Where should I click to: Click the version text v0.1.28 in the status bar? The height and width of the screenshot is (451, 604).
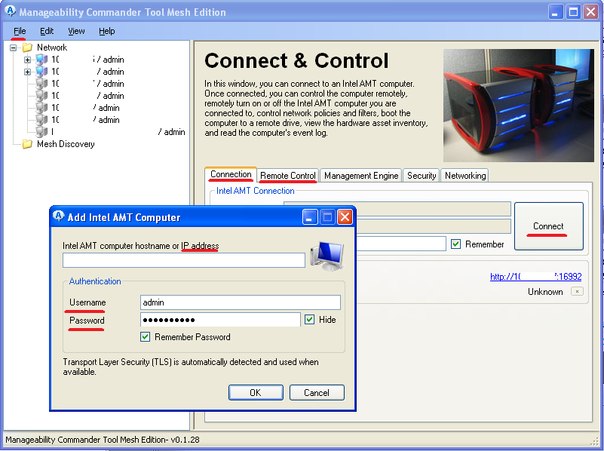coord(185,439)
